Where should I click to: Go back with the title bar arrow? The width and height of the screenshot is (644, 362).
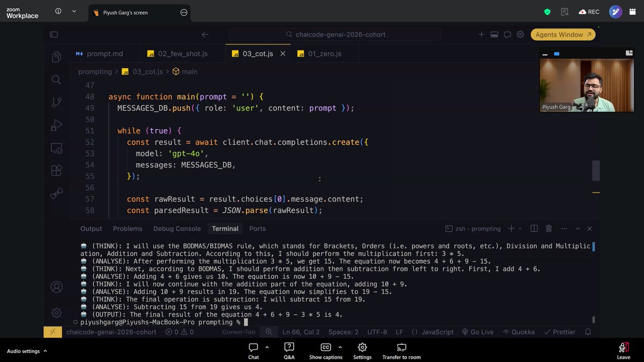(205, 34)
